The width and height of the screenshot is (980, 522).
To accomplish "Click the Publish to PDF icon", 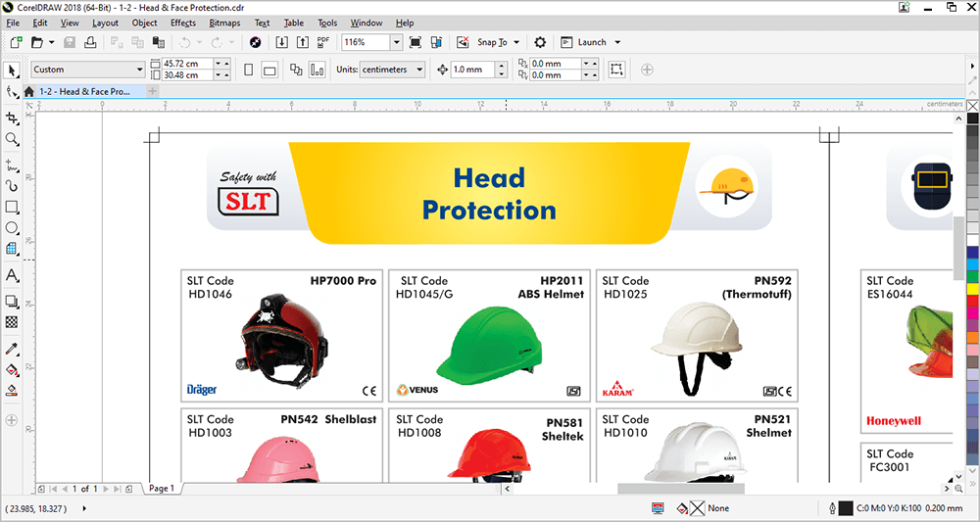I will coord(323,42).
